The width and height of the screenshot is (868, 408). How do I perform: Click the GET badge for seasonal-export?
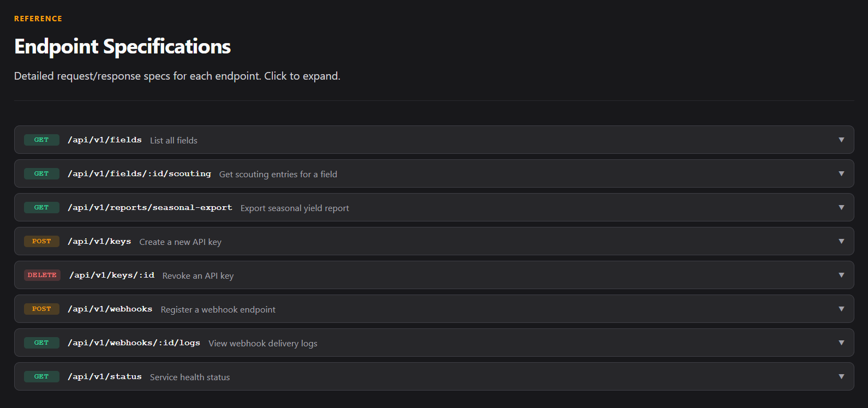[41, 208]
